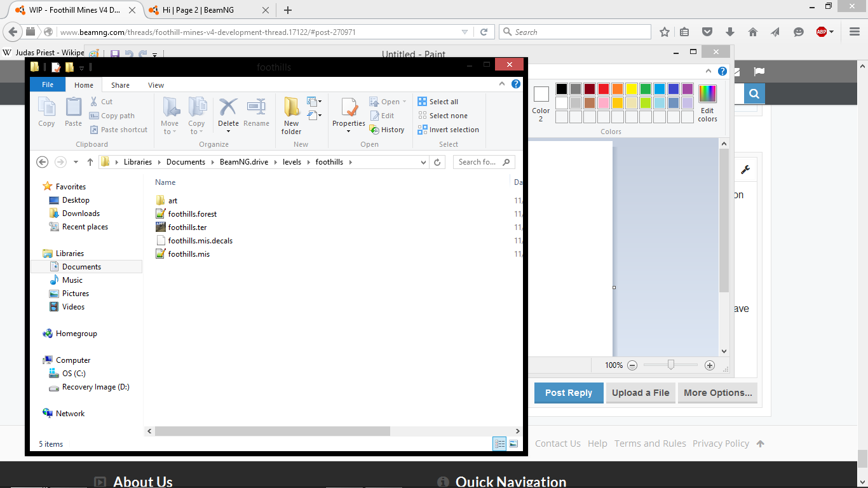The width and height of the screenshot is (868, 488).
Task: Open Explorer help question mark icon
Action: pos(516,84)
